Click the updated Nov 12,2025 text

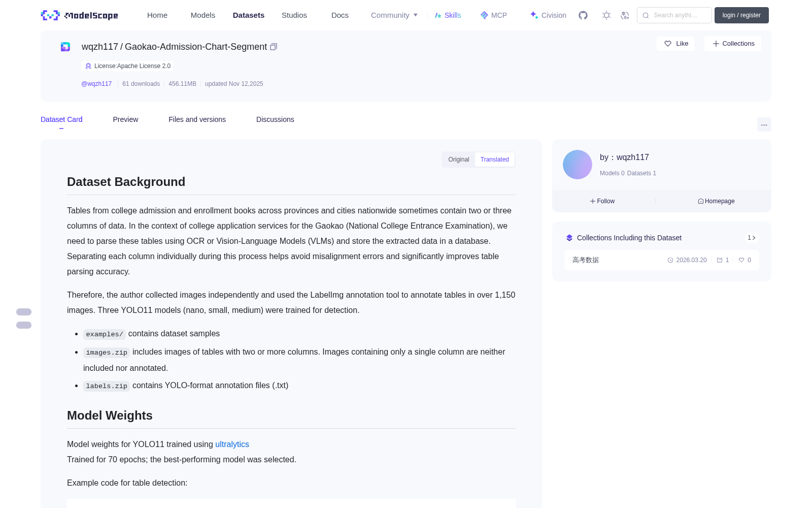234,84
